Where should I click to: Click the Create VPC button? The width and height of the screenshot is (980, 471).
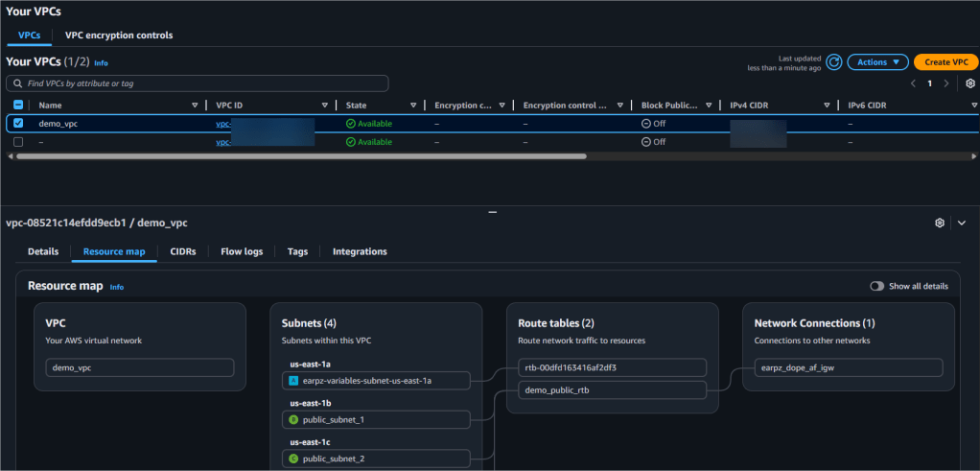click(x=945, y=62)
